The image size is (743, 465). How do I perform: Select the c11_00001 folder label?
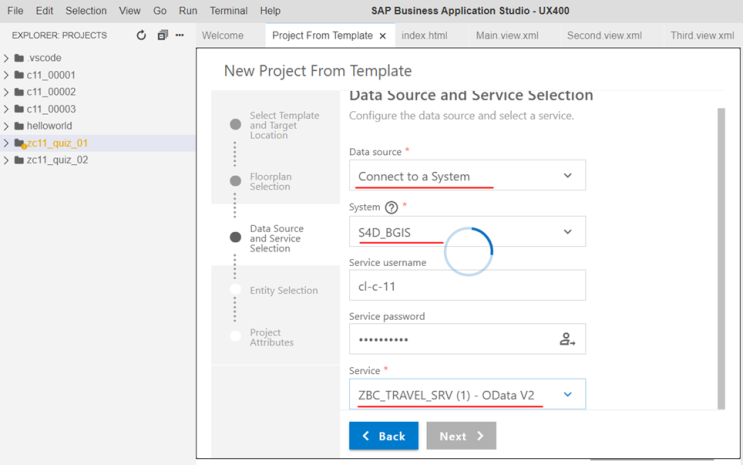click(51, 75)
